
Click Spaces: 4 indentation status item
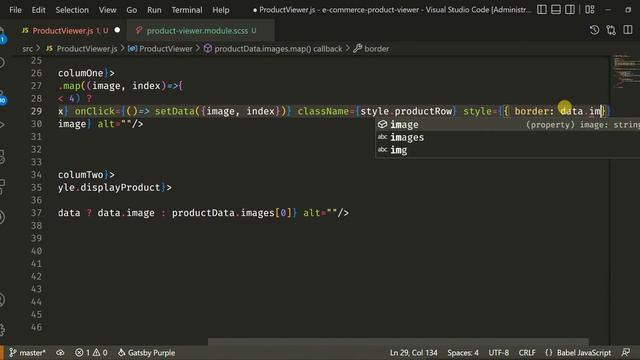[x=463, y=353]
